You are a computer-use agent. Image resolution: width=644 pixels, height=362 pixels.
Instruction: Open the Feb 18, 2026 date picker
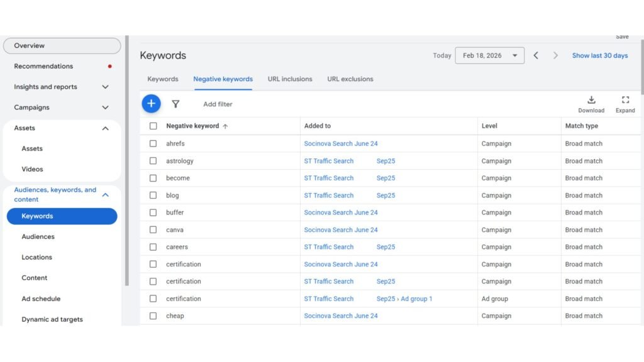(x=489, y=55)
